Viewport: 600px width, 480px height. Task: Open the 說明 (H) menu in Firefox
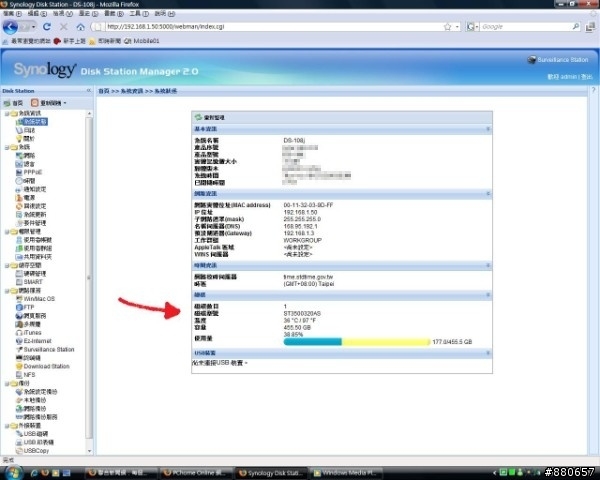(x=165, y=13)
